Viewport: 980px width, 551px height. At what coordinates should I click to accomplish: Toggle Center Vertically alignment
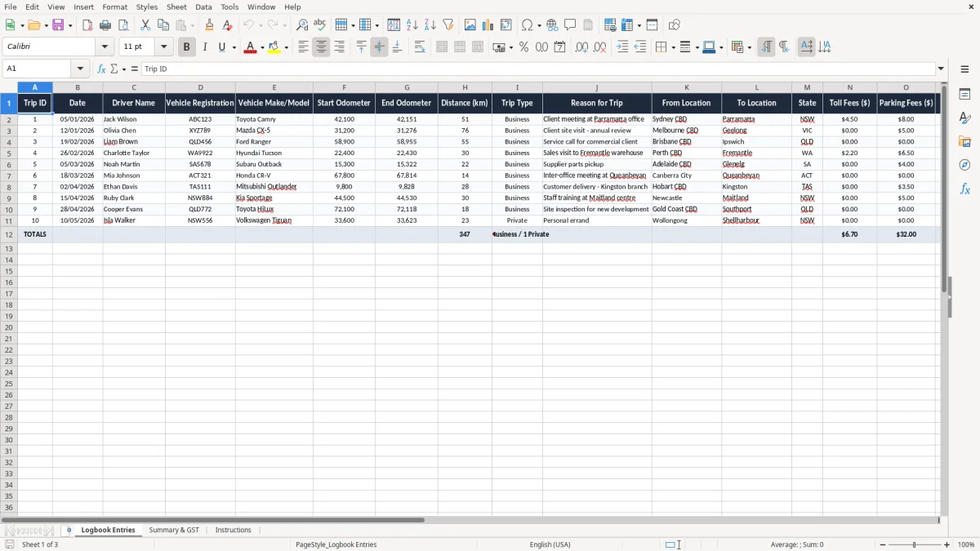[379, 47]
